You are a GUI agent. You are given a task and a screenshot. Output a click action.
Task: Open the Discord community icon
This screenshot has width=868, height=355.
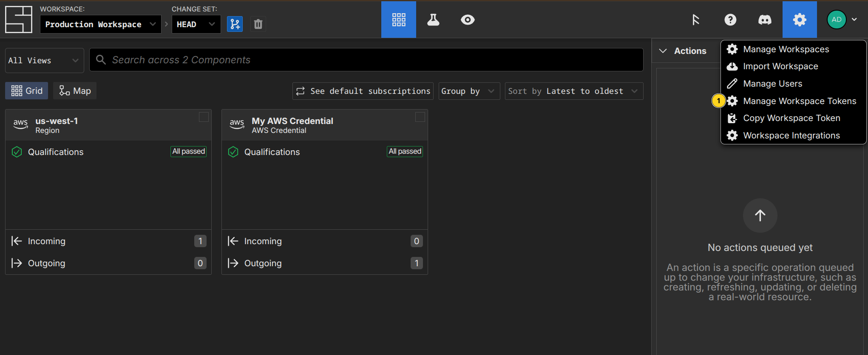coord(765,20)
